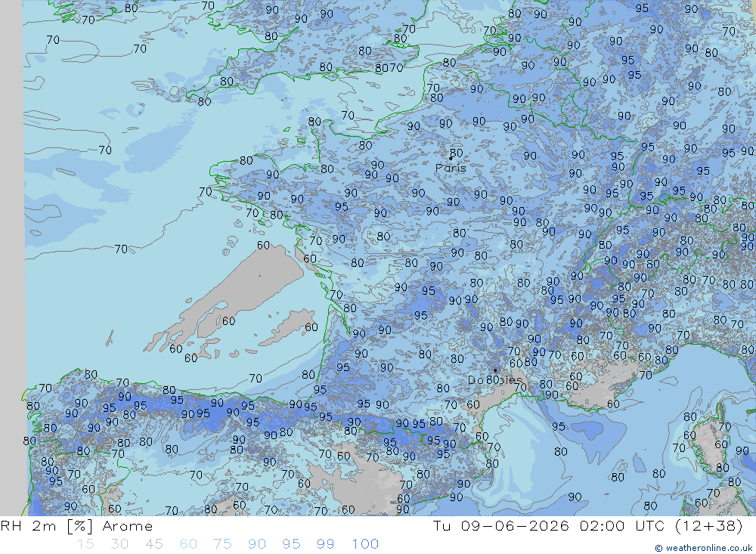Click legend value 99
756x554 pixels.
click(x=325, y=544)
